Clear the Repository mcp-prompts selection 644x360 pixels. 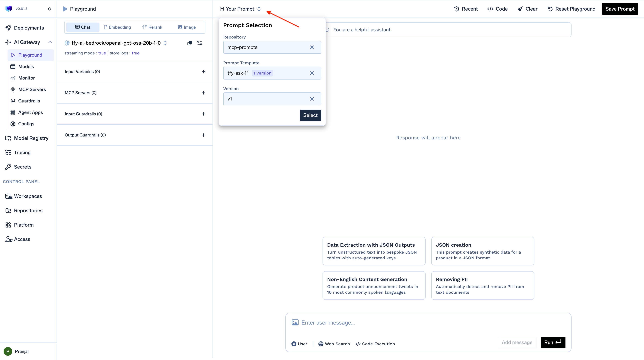[x=312, y=47]
